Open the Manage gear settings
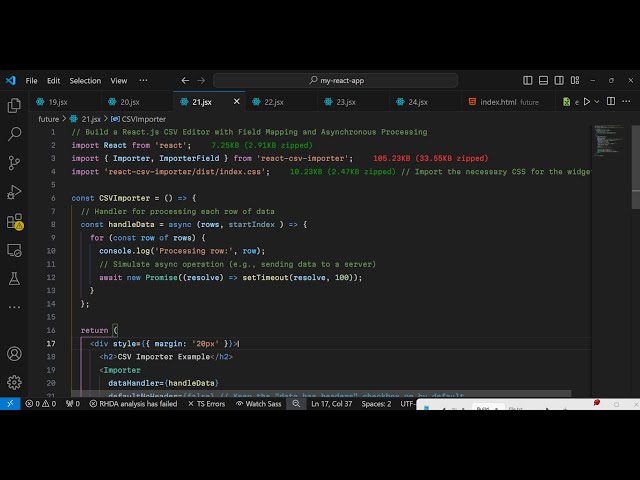Screen dimensions: 640x480 click(x=14, y=382)
